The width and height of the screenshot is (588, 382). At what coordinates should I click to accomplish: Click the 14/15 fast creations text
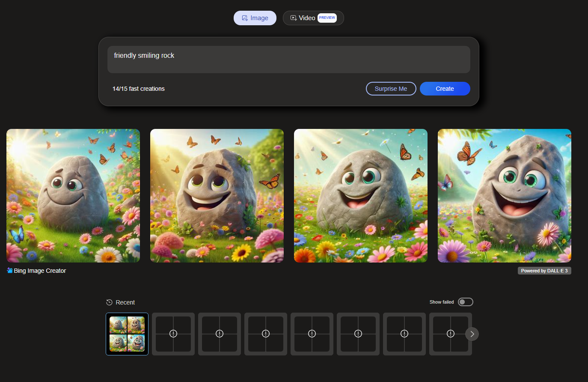pyautogui.click(x=139, y=89)
